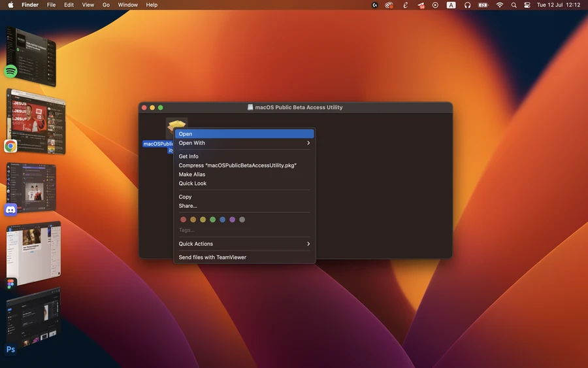Image resolution: width=588 pixels, height=368 pixels.
Task: Choose Share... from the context menu
Action: pyautogui.click(x=244, y=206)
